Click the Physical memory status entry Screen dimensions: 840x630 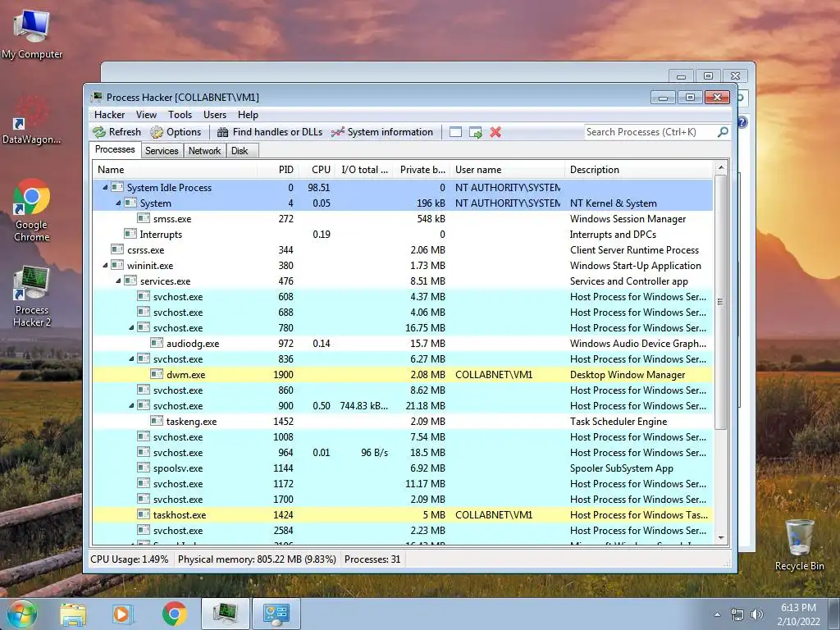(257, 559)
